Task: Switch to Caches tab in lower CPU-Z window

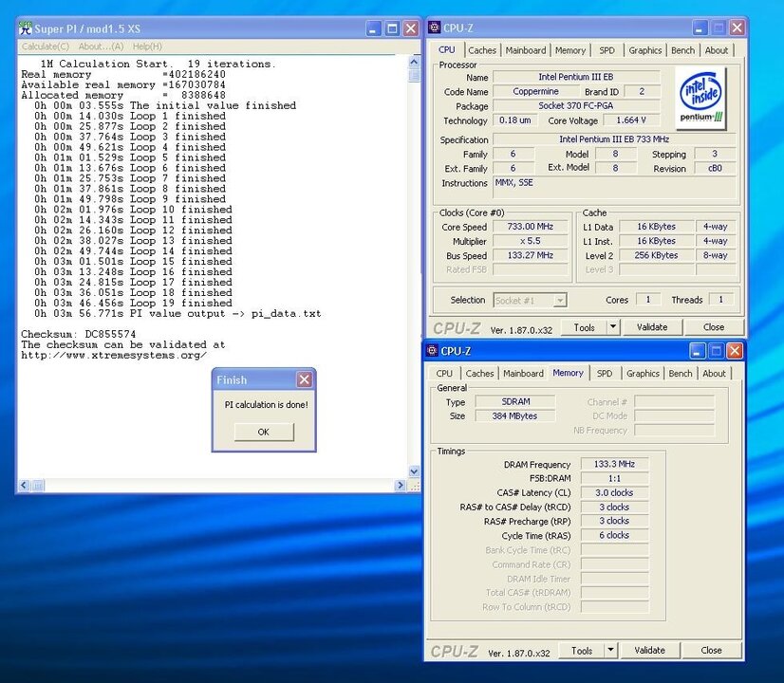Action: pos(479,373)
